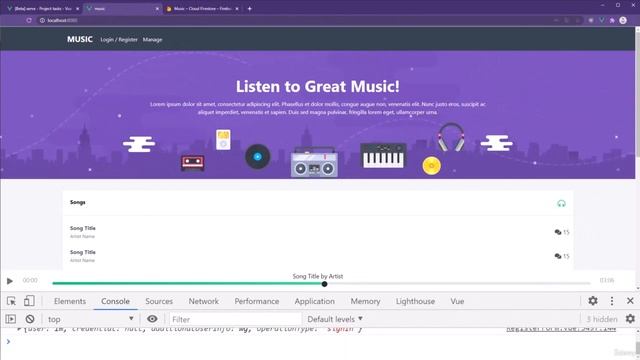The image size is (640, 360).
Task: Click the song progress slider handle
Action: click(x=324, y=284)
